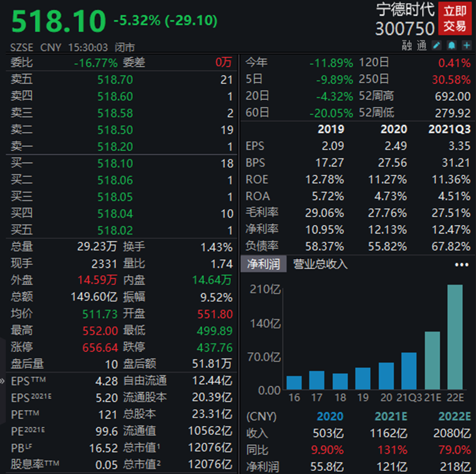This screenshot has height=474, width=476.
Task: Select buy-four price 518.04
Action: [x=115, y=214]
